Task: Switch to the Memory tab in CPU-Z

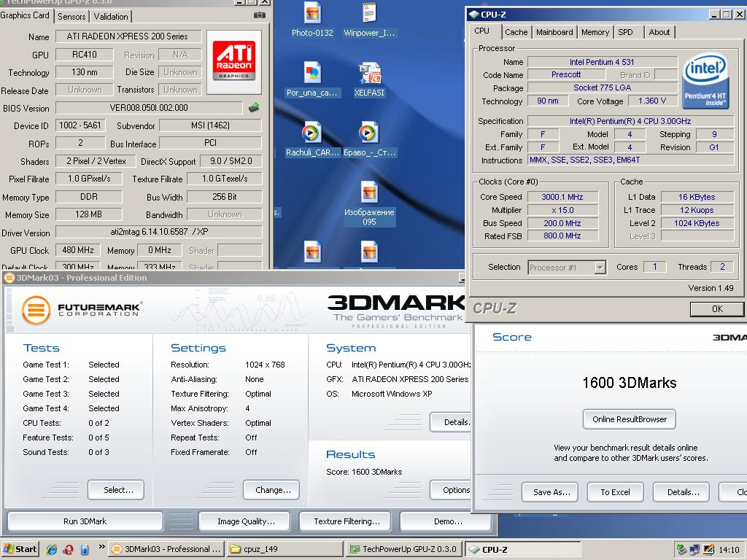Action: pos(595,32)
